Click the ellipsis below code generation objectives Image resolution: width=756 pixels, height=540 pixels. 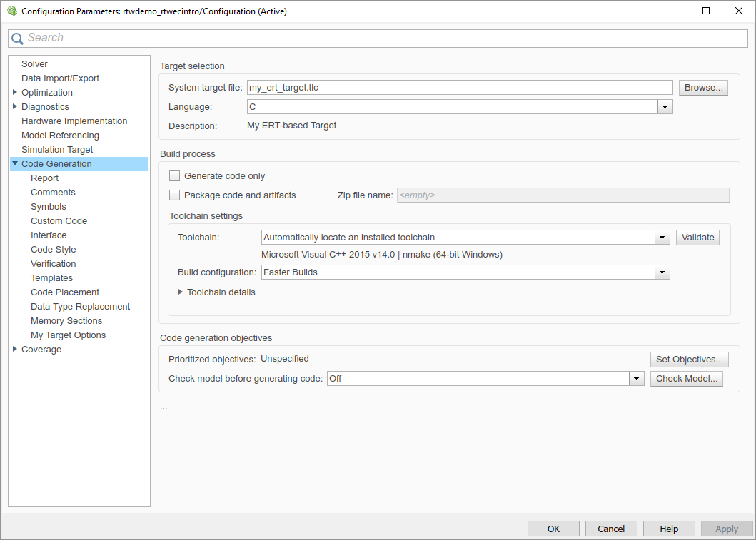pyautogui.click(x=164, y=409)
